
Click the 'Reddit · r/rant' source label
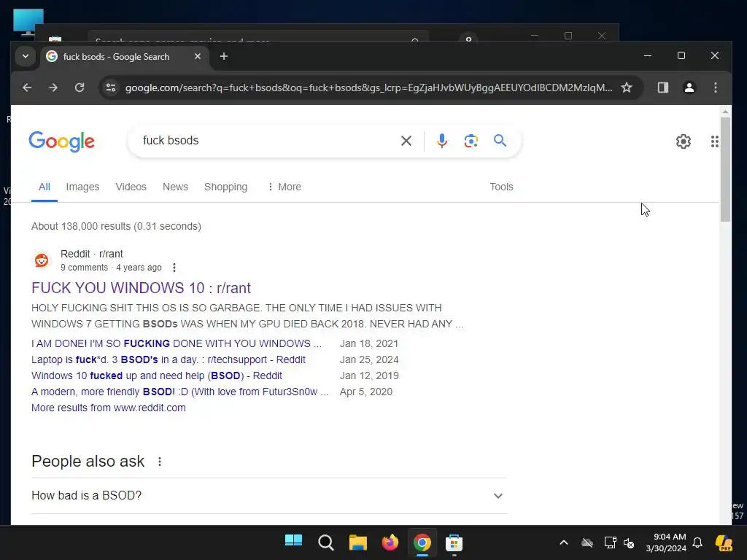[91, 254]
